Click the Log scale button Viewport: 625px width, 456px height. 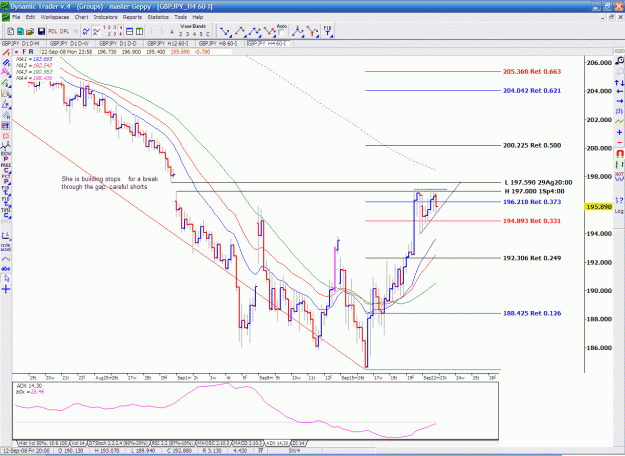coord(619,211)
